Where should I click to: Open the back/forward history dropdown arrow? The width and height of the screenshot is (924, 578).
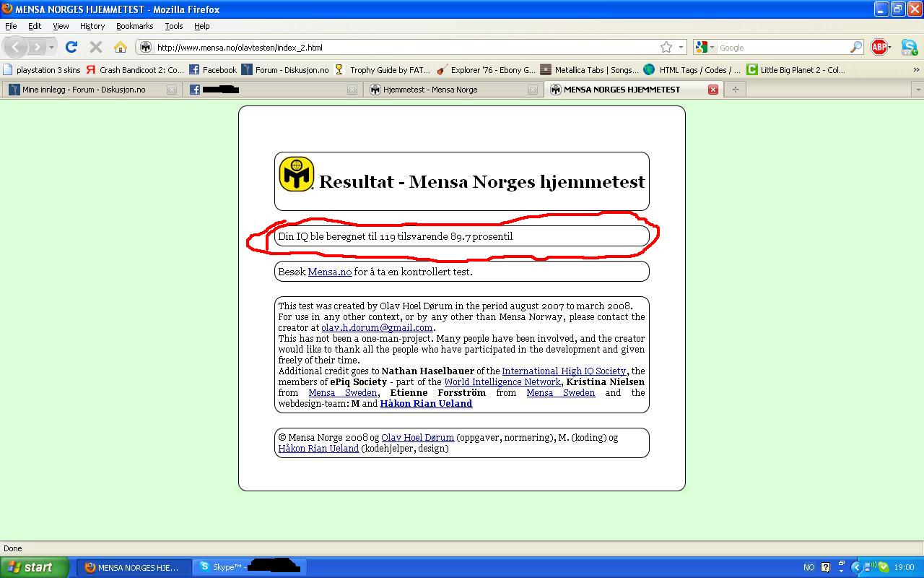[51, 48]
